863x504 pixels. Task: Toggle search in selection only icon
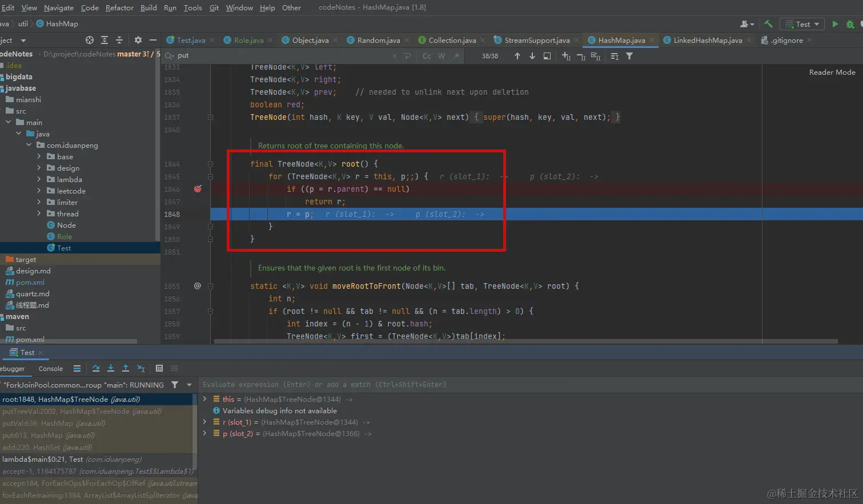click(x=615, y=56)
